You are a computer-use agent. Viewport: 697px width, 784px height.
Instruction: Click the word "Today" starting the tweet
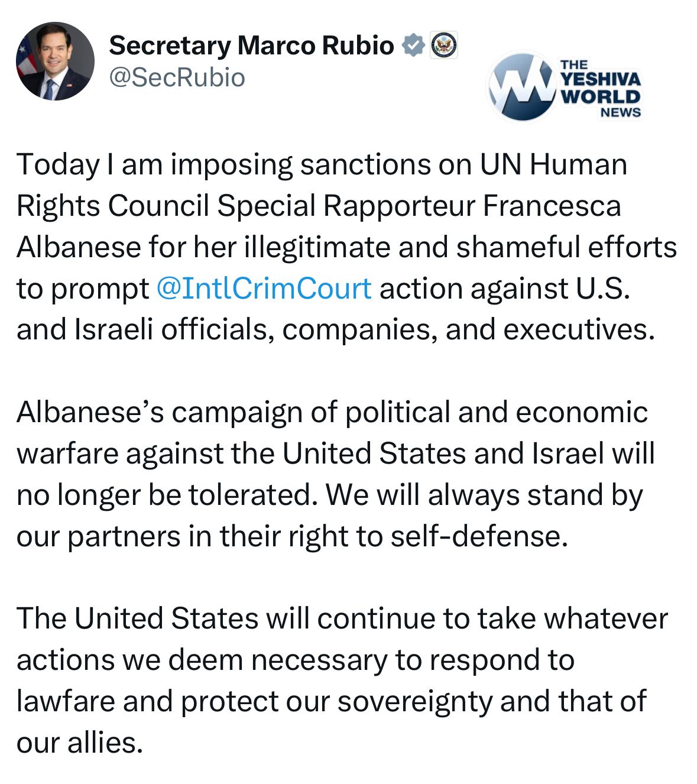pyautogui.click(x=57, y=164)
